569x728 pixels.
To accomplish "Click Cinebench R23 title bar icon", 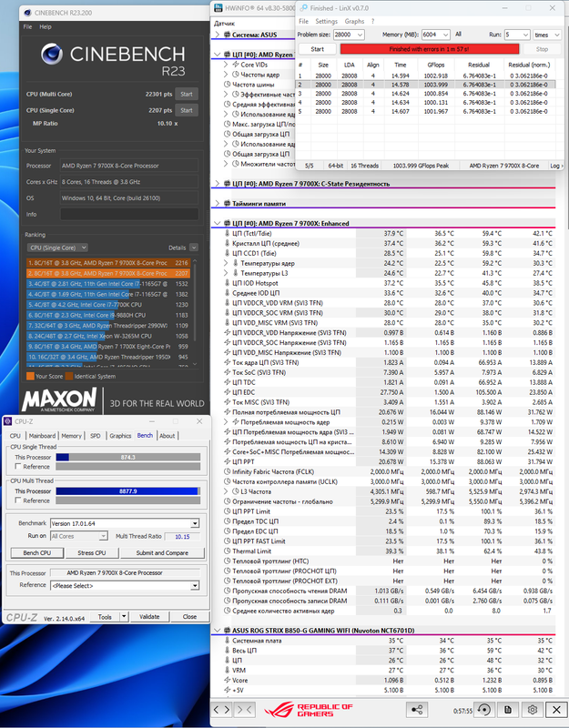I will [27, 13].
